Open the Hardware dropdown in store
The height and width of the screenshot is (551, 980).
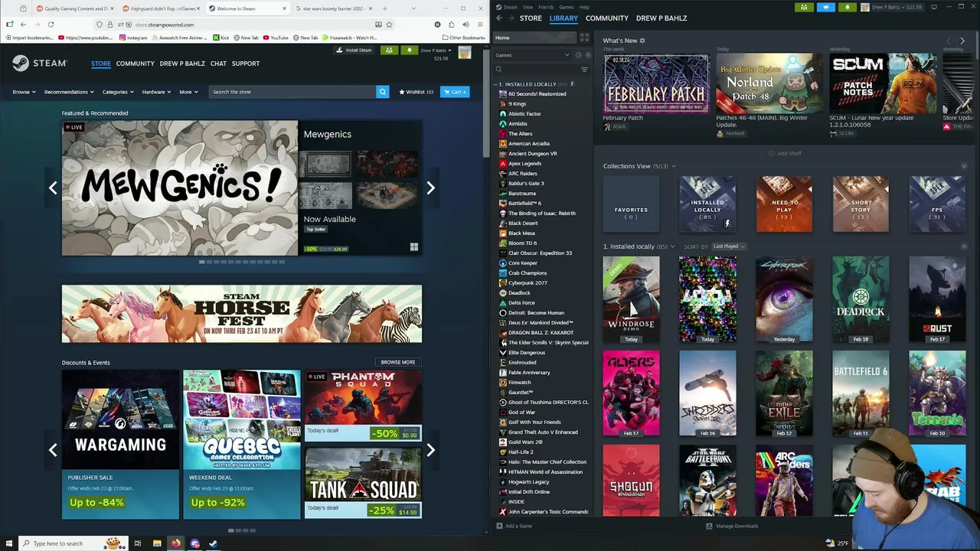coord(156,92)
